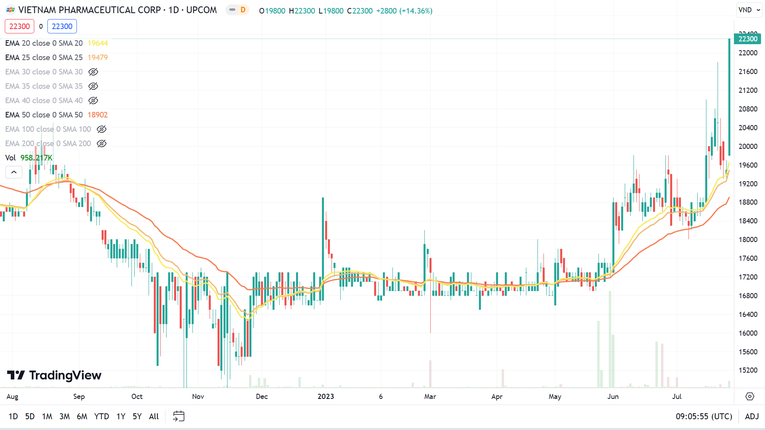This screenshot has height=430, width=765.
Task: Click the TradingView logo
Action: 54,376
